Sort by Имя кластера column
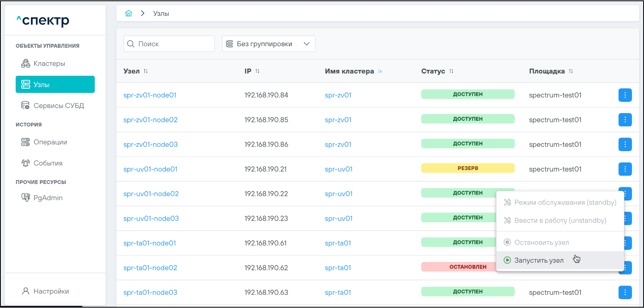644x308 pixels. coord(380,71)
